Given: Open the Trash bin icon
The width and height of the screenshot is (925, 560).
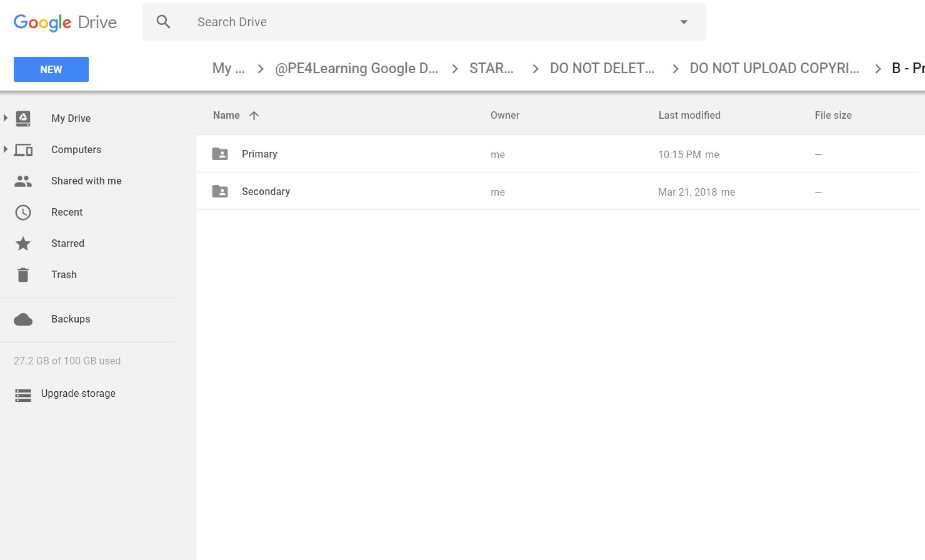Looking at the screenshot, I should tap(23, 275).
